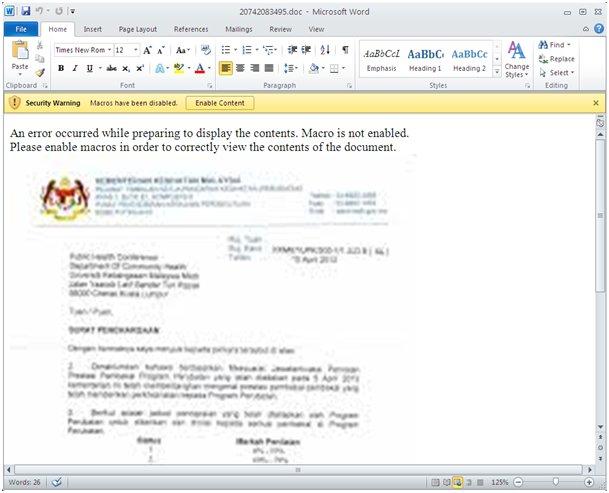The height and width of the screenshot is (493, 609).
Task: Open the font size dropdown
Action: click(135, 49)
